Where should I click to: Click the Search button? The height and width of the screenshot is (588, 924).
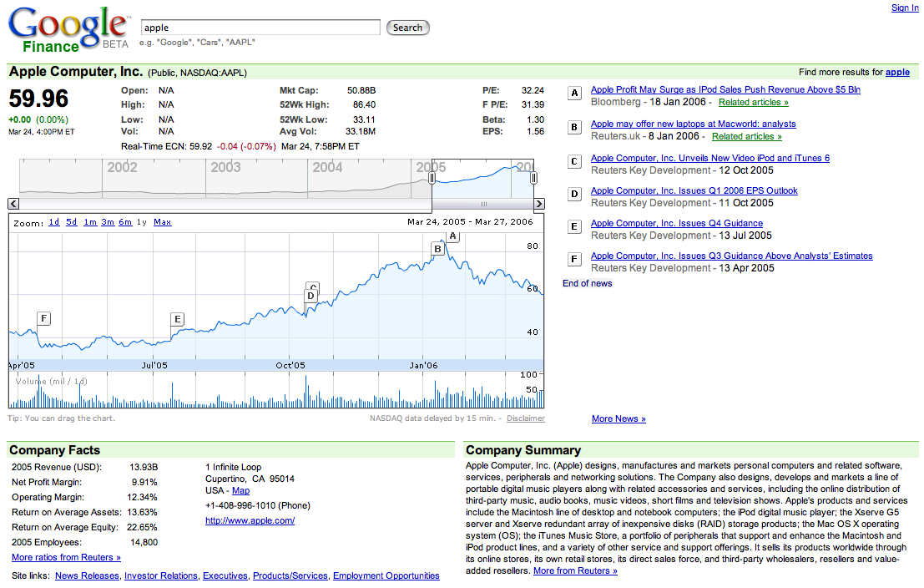pyautogui.click(x=408, y=28)
